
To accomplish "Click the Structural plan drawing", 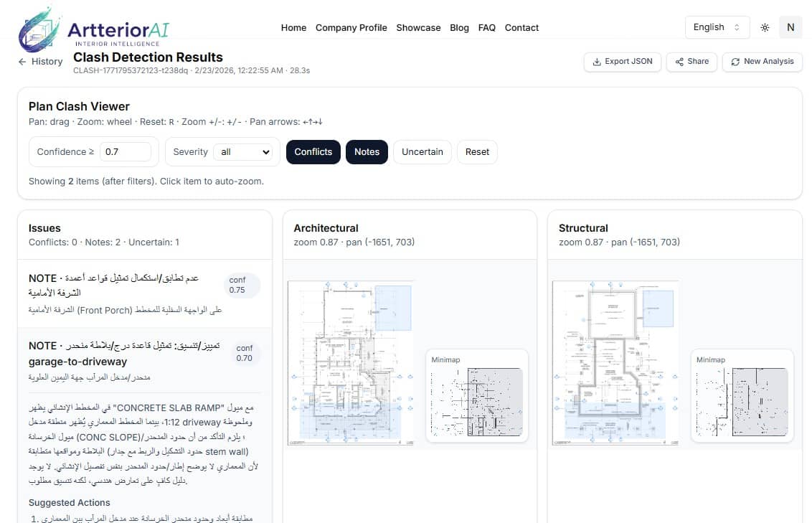I will [x=615, y=363].
